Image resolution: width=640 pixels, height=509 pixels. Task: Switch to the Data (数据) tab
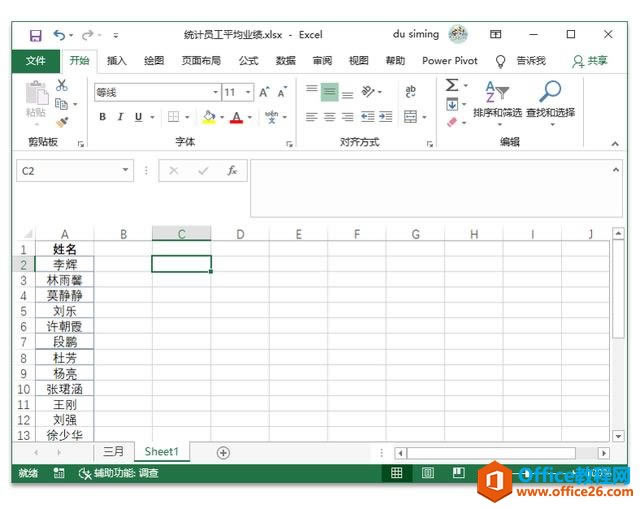click(x=285, y=61)
